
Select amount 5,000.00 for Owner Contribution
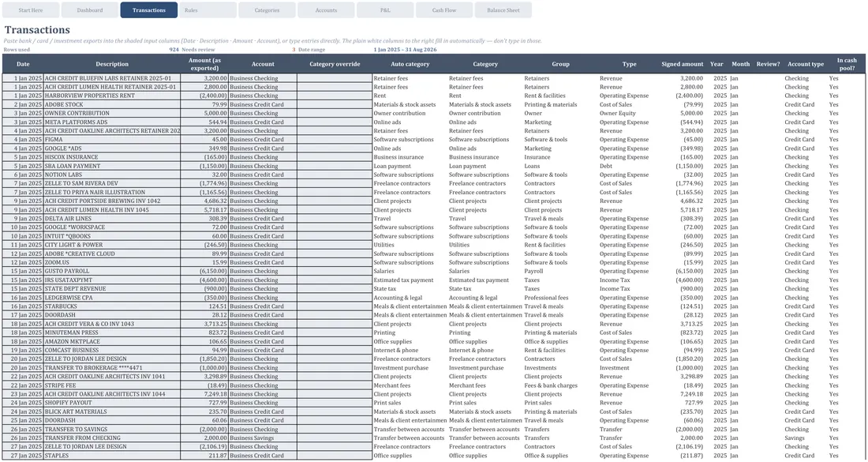(204, 114)
